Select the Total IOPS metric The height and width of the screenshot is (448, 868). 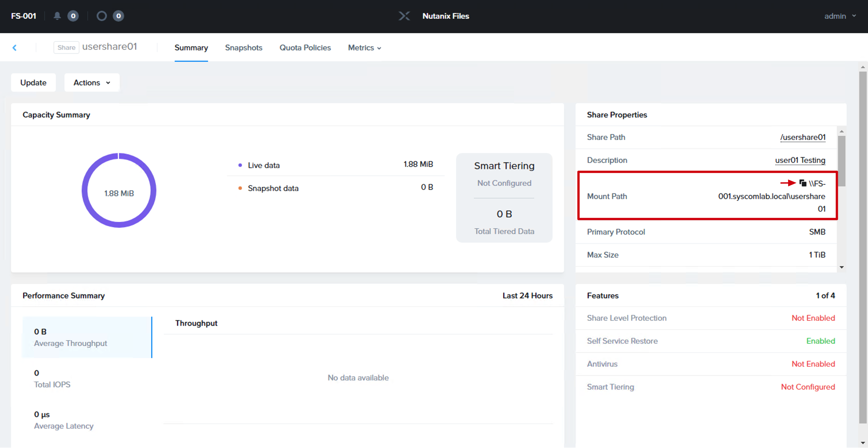pos(87,379)
